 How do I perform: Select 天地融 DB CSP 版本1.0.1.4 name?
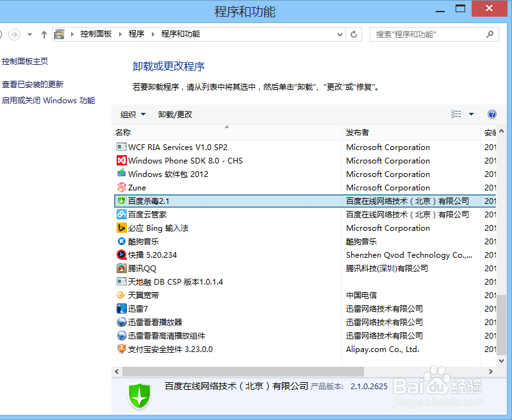coord(176,281)
